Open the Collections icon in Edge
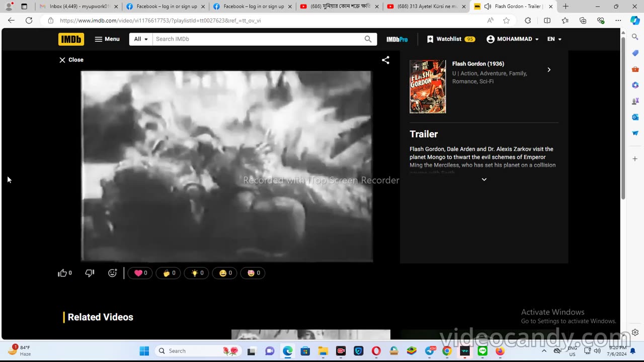This screenshot has height=362, width=644. click(583, 21)
